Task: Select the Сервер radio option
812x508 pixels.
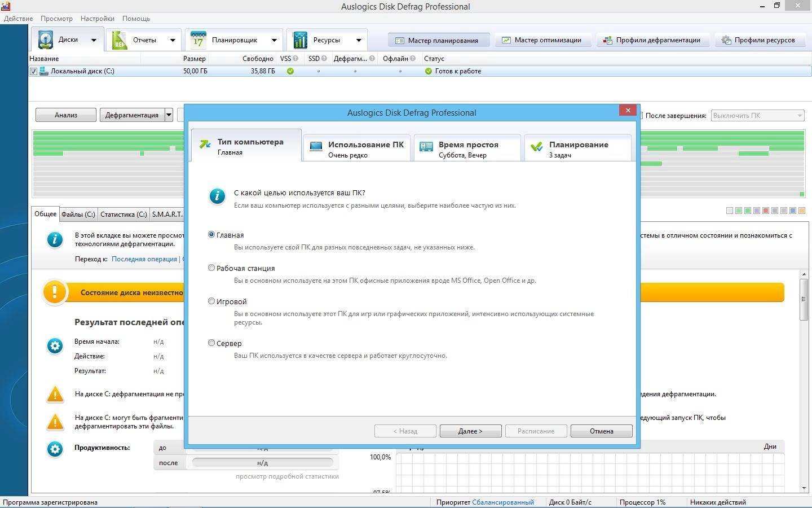Action: point(211,343)
